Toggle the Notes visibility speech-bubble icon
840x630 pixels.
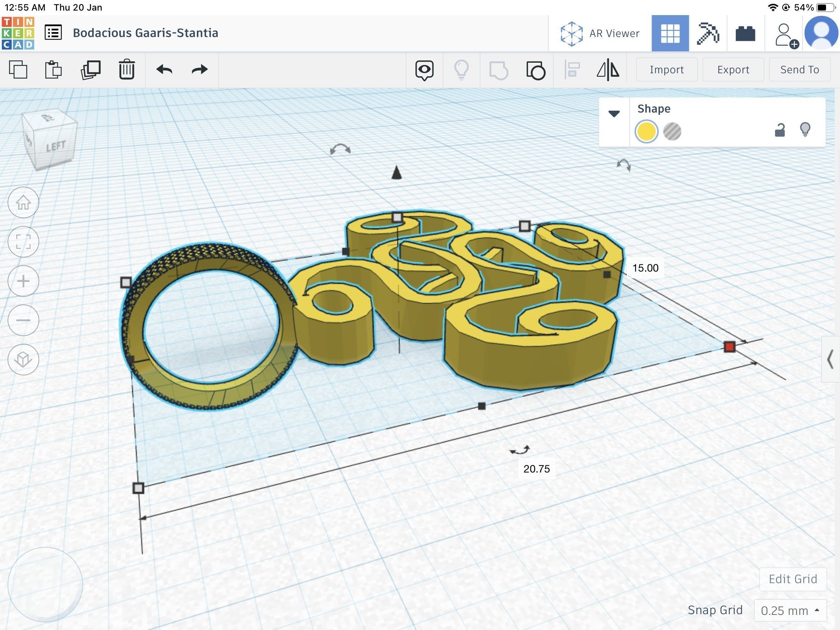tap(424, 70)
